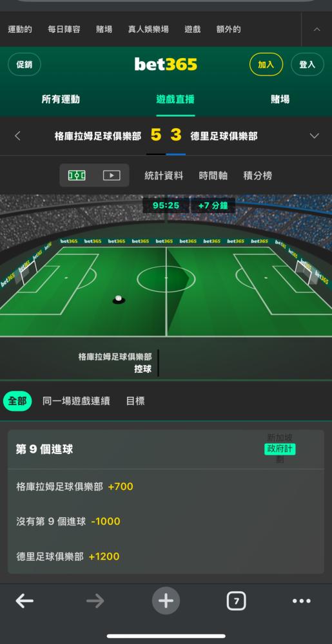Select 格庫拉姆足球俱樂部 +700 odds
This screenshot has width=332, height=644.
coord(75,487)
